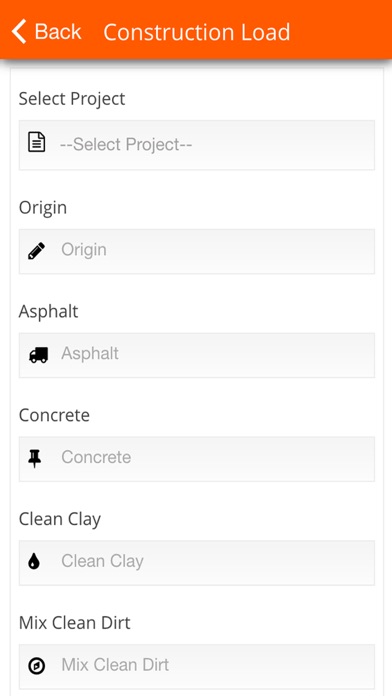Click the Asphalt field label
Screen dimensions: 392x696
48,311
